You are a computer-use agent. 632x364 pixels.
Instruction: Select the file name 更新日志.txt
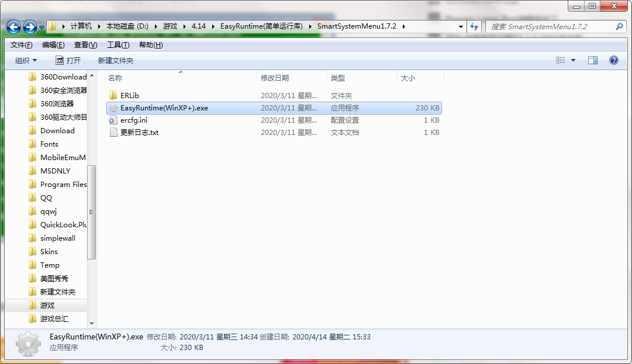click(140, 133)
